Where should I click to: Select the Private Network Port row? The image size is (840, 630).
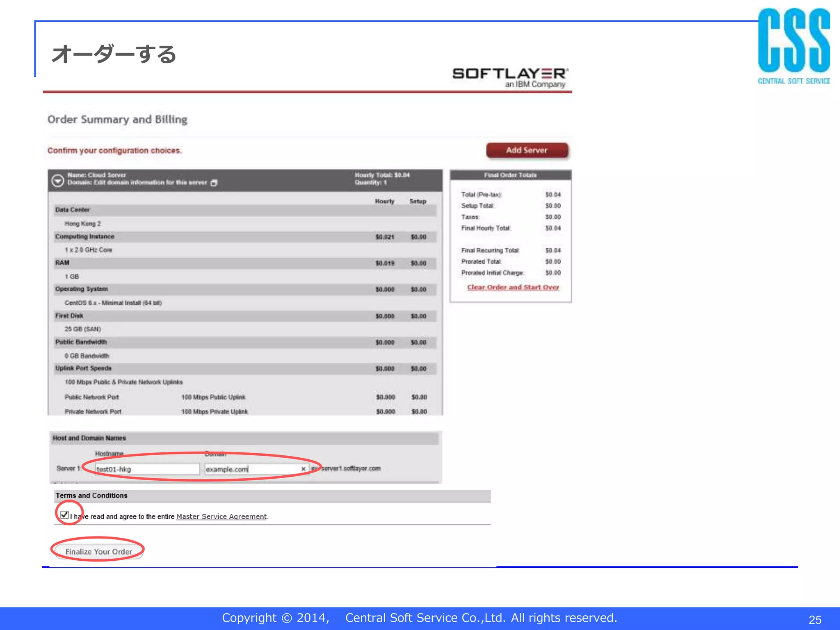[245, 411]
